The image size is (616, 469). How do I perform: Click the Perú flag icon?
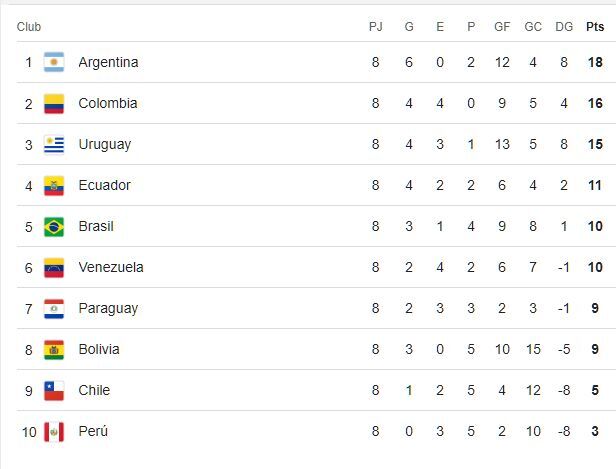(x=54, y=432)
